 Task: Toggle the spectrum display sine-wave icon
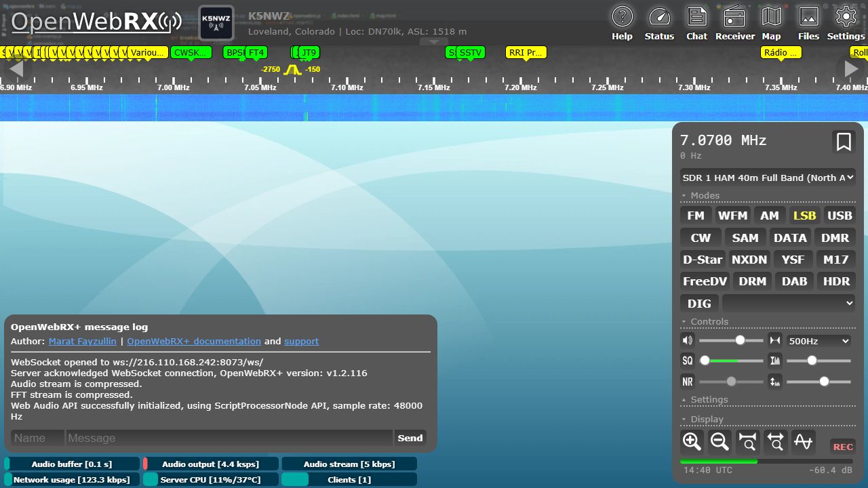click(x=803, y=442)
